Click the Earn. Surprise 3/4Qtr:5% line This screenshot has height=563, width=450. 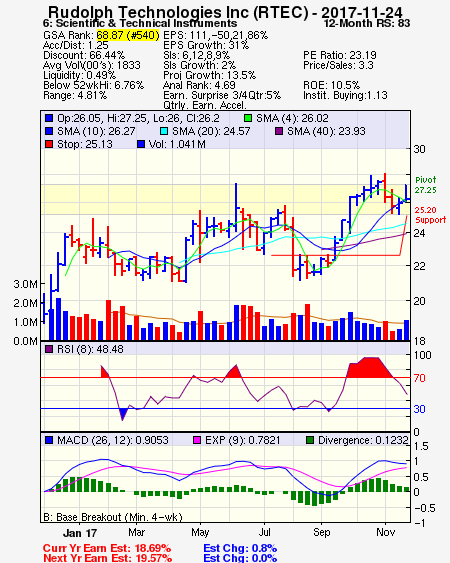pos(222,96)
